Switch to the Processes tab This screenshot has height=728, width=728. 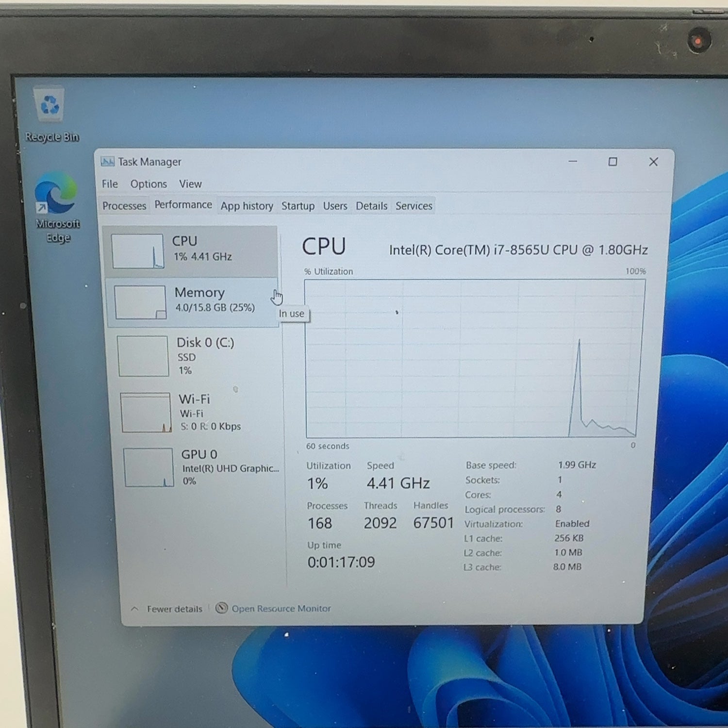(x=124, y=206)
